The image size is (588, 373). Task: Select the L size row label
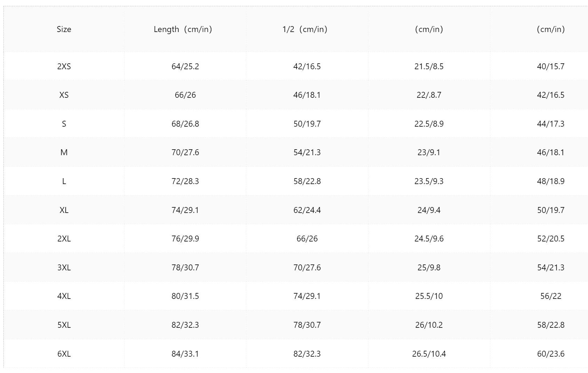tap(64, 181)
